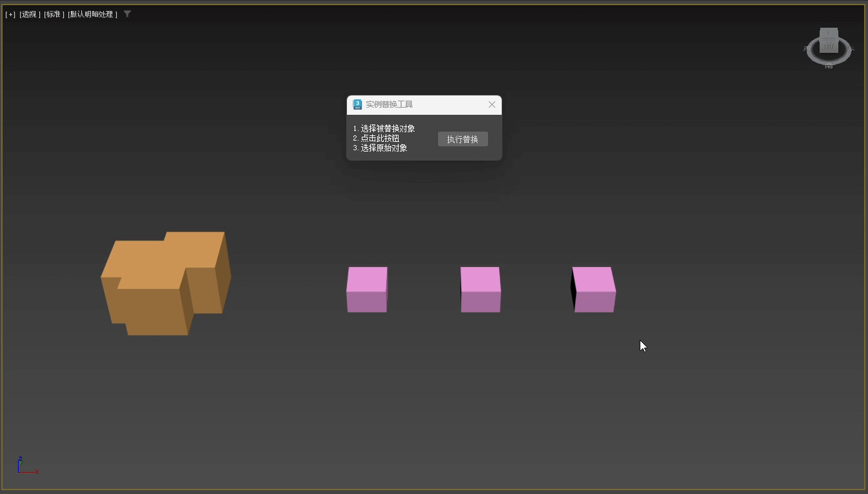Open the [标准] viewport quality menu
This screenshot has height=494, width=868.
tap(54, 14)
